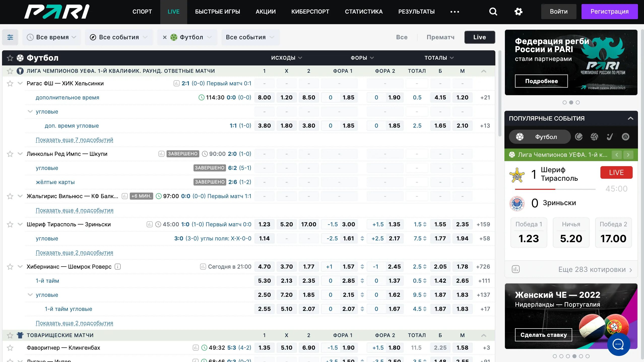Screen dimensions: 644x362
Task: Click Подробнее on rugby banner
Action: coord(541,81)
